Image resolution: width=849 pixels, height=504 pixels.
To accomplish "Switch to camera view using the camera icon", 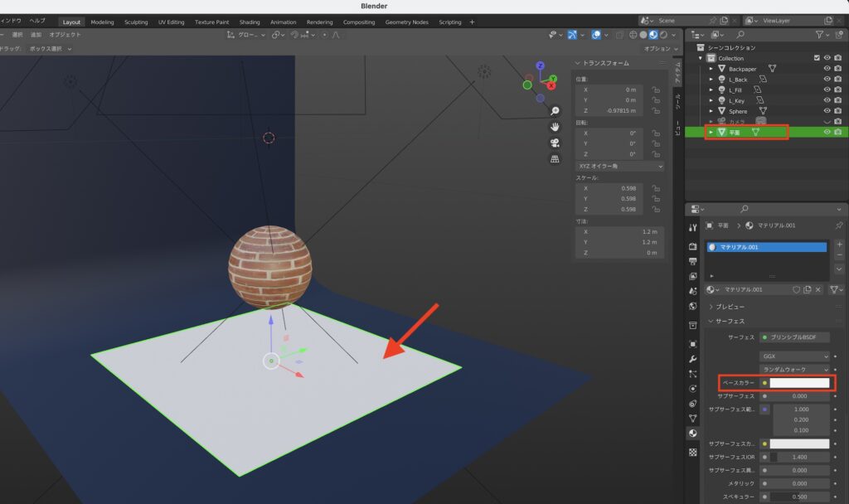I will coord(554,143).
